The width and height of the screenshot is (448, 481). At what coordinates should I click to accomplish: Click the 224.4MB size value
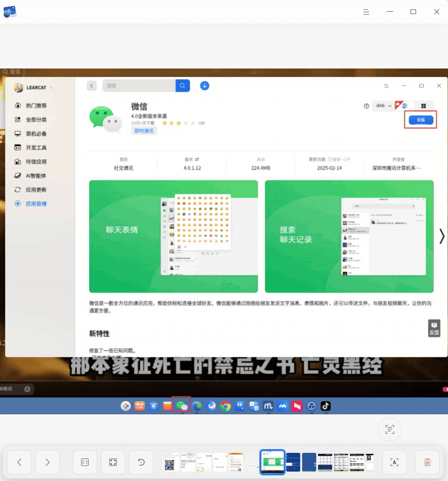(261, 168)
